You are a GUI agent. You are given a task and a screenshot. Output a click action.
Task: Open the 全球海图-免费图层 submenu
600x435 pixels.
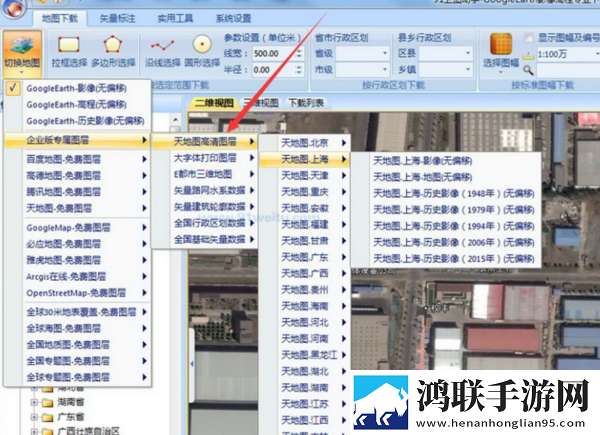pyautogui.click(x=78, y=328)
